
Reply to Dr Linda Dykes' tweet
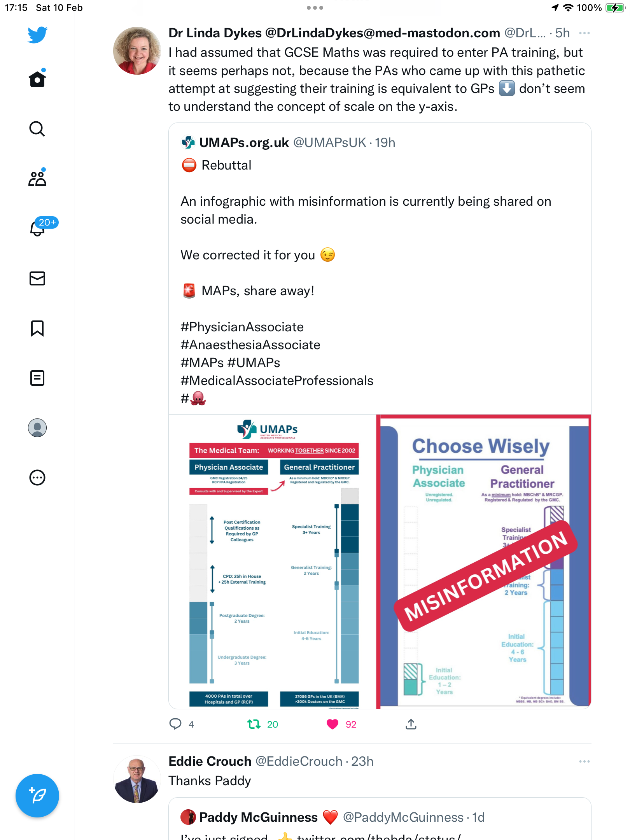pos(175,724)
